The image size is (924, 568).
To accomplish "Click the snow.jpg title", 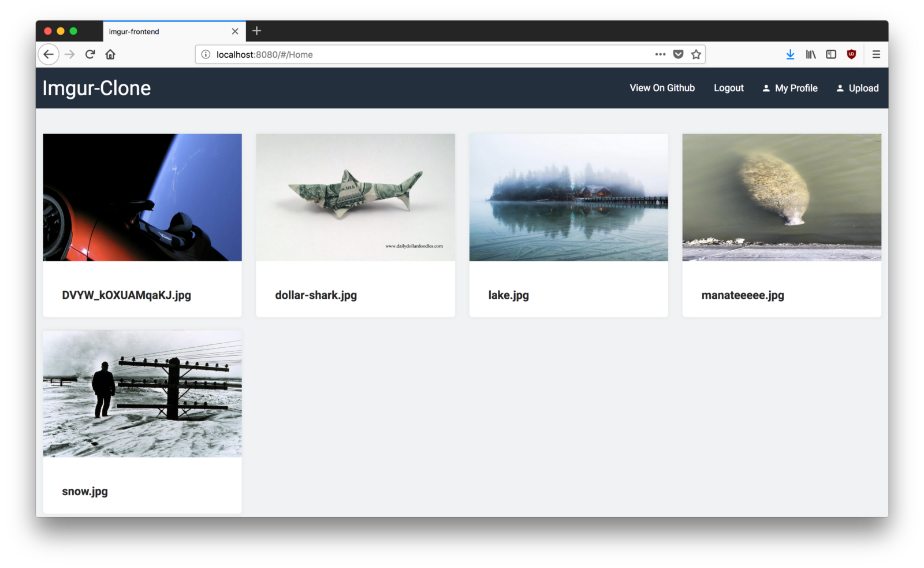I will (85, 491).
